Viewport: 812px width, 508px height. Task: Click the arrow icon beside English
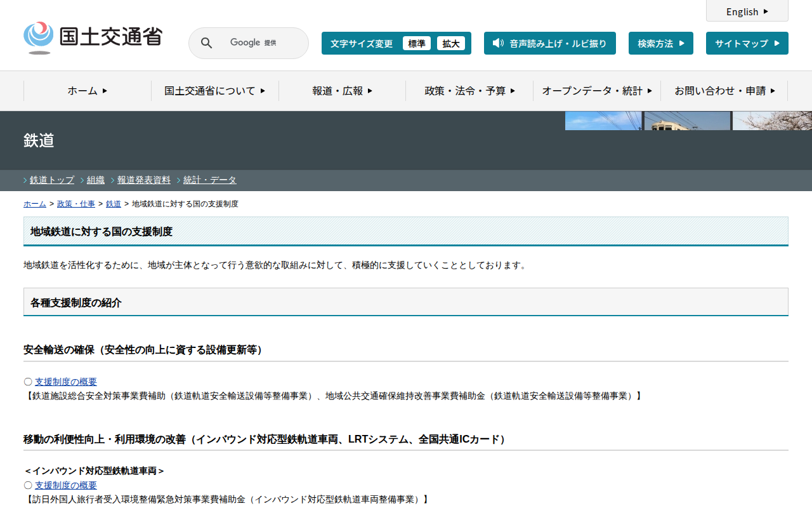pos(766,11)
